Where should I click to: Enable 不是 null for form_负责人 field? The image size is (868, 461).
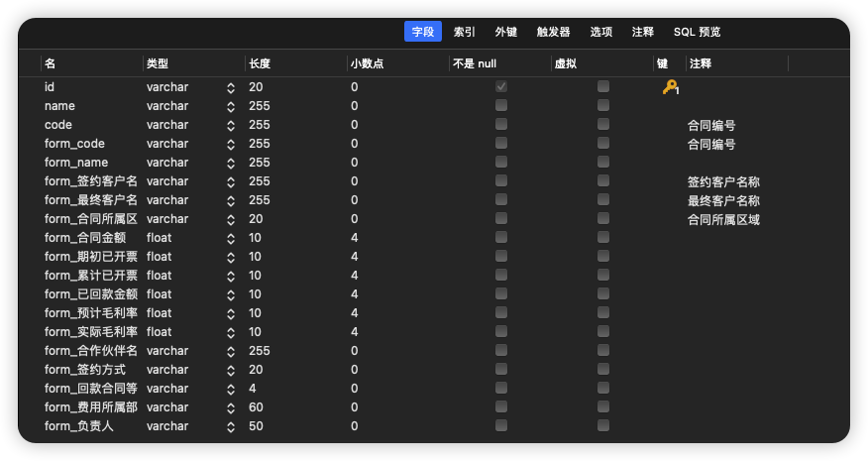(x=501, y=425)
